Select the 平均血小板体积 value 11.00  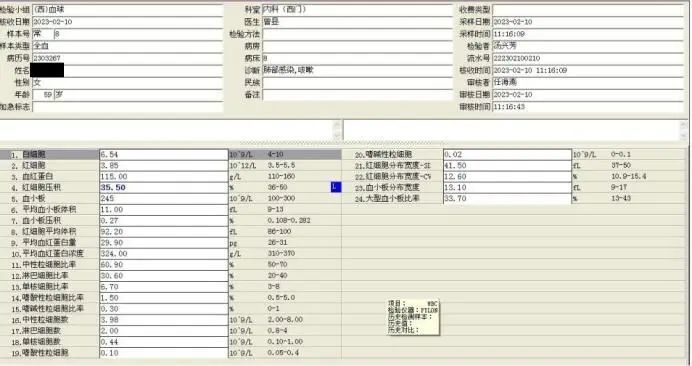pyautogui.click(x=164, y=210)
